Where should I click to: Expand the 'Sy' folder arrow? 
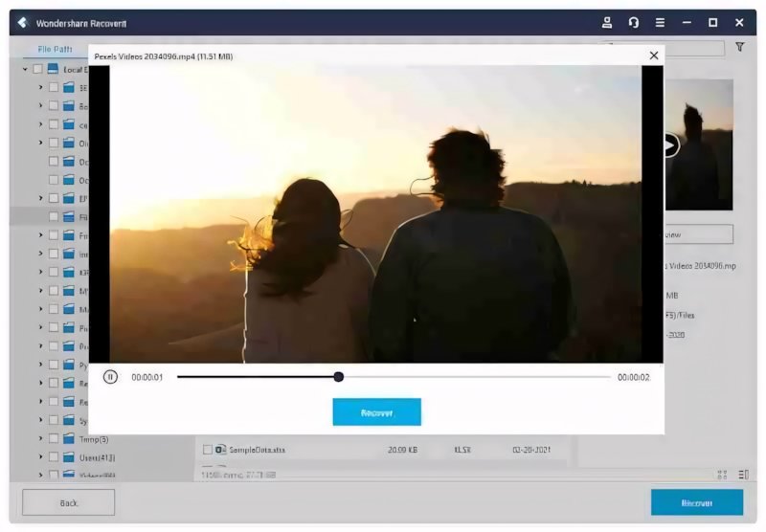[40, 420]
